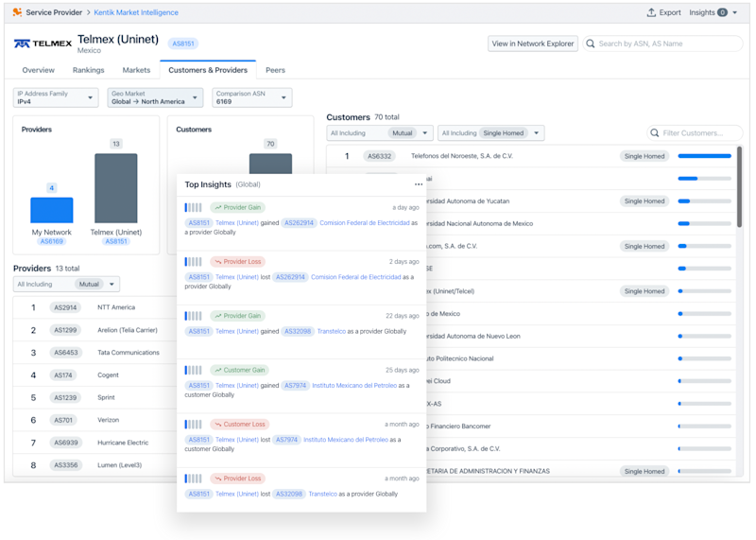Open the All Including Single Homed dropdown

point(490,132)
